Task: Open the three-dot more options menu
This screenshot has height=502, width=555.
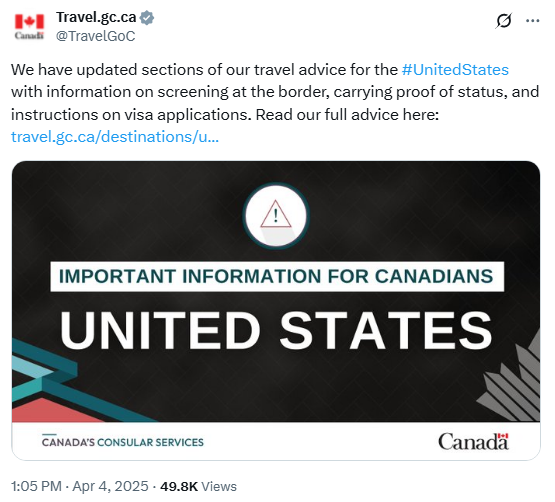Action: point(532,21)
